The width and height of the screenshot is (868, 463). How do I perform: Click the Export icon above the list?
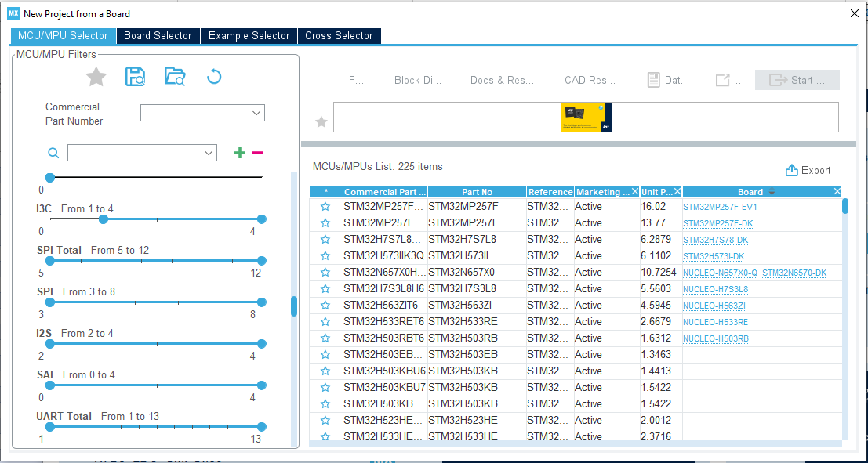pyautogui.click(x=791, y=171)
